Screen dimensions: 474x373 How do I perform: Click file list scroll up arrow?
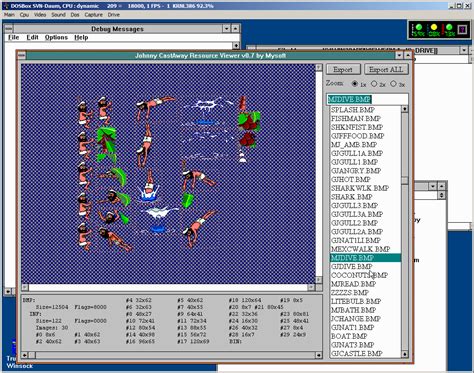405,109
